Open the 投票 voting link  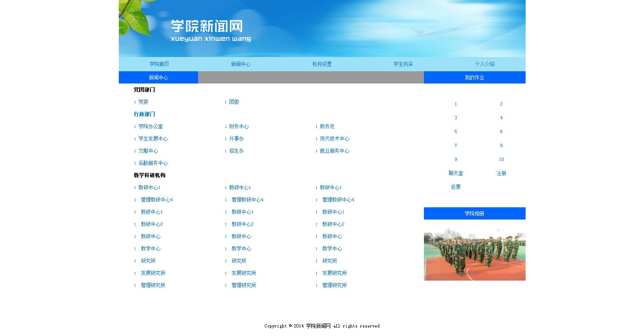tap(456, 187)
